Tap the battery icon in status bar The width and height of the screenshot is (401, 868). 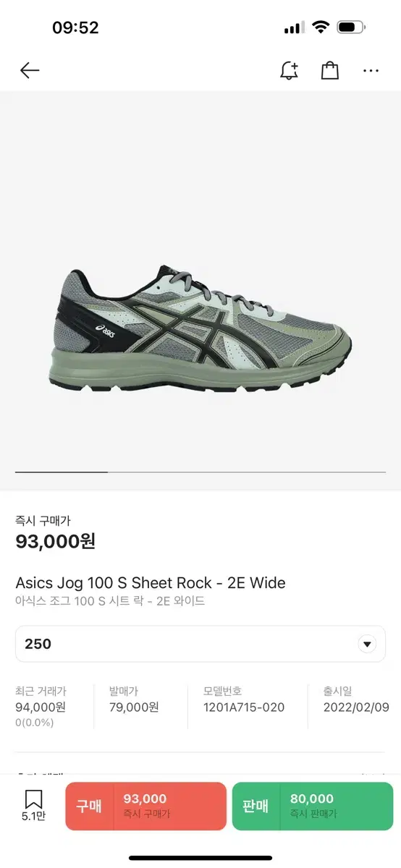click(x=351, y=28)
